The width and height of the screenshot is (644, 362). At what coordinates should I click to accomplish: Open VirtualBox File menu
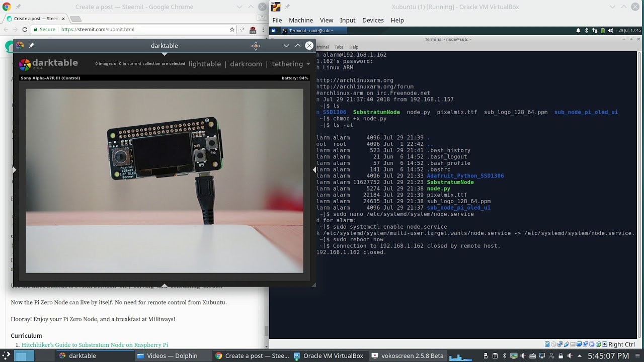click(x=277, y=20)
